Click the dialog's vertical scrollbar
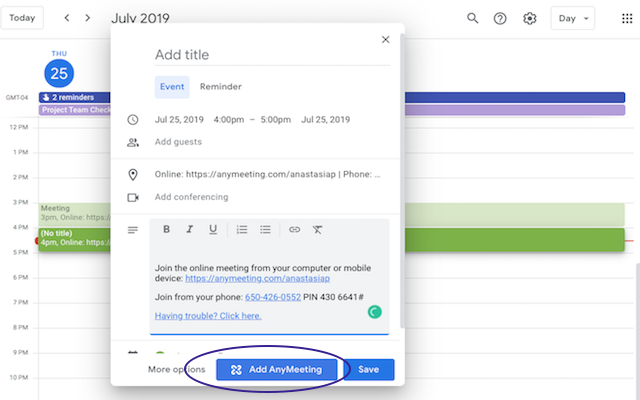This screenshot has height=400, width=640. click(x=402, y=180)
